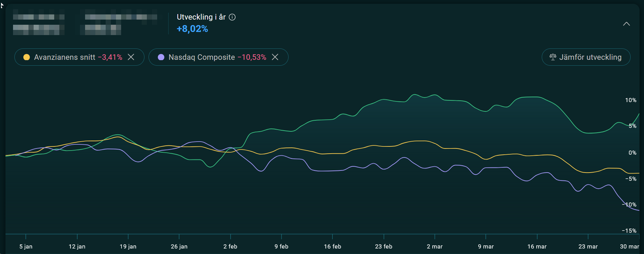Collapse the performance chart panel
The height and width of the screenshot is (254, 644).
point(627,24)
